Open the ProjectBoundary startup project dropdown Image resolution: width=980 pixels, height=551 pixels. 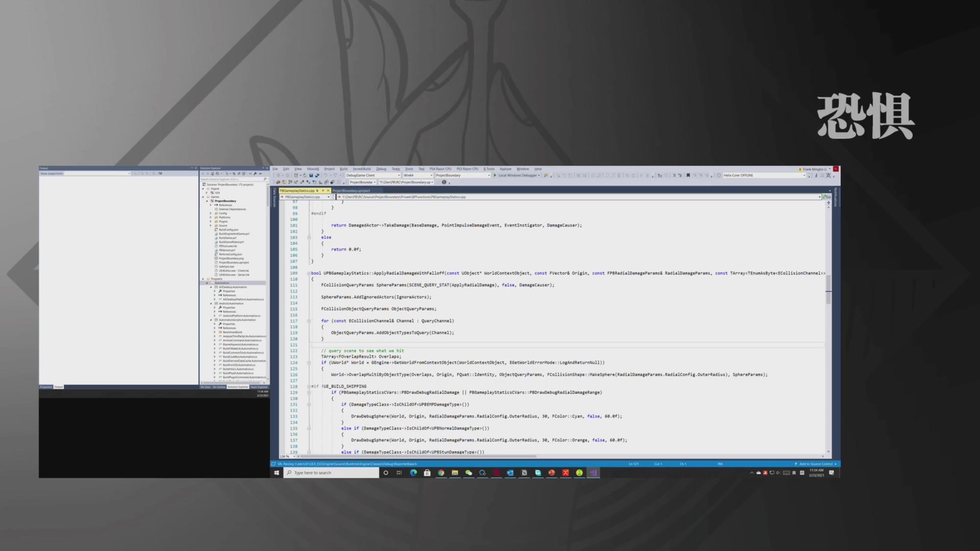click(x=463, y=176)
